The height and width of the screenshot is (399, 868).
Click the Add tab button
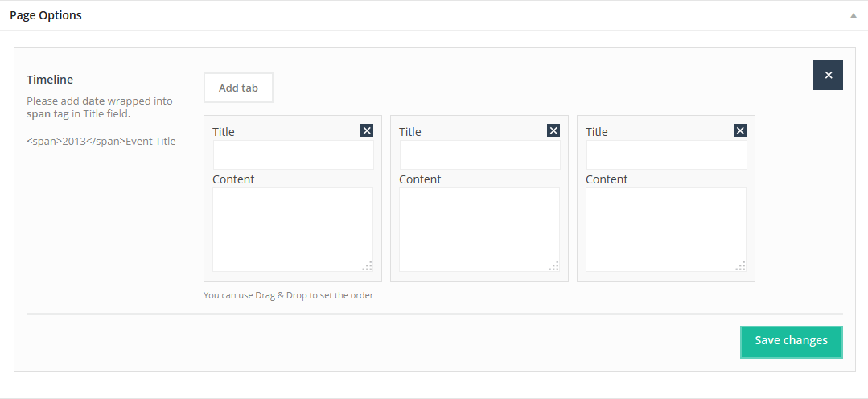pyautogui.click(x=238, y=88)
